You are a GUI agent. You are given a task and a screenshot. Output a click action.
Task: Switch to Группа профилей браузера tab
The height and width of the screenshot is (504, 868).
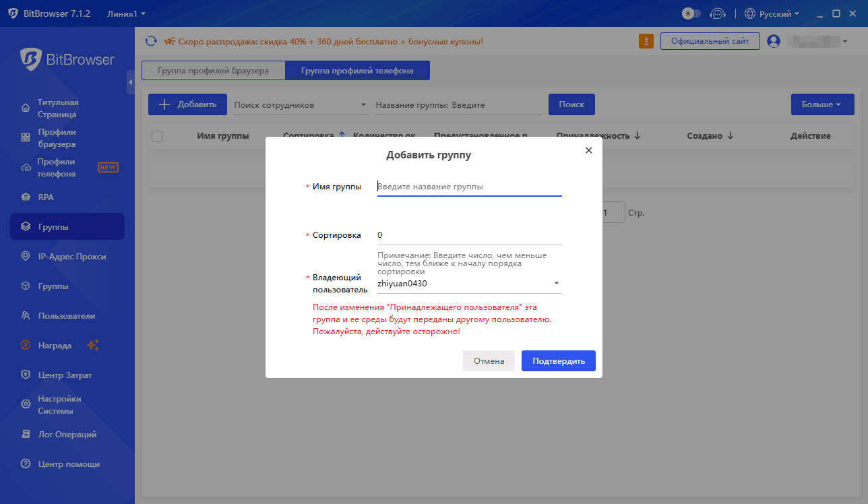[x=213, y=71]
